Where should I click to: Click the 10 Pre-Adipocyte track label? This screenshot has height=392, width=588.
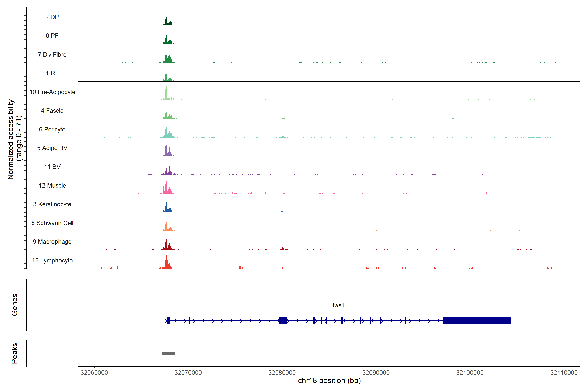click(x=52, y=92)
